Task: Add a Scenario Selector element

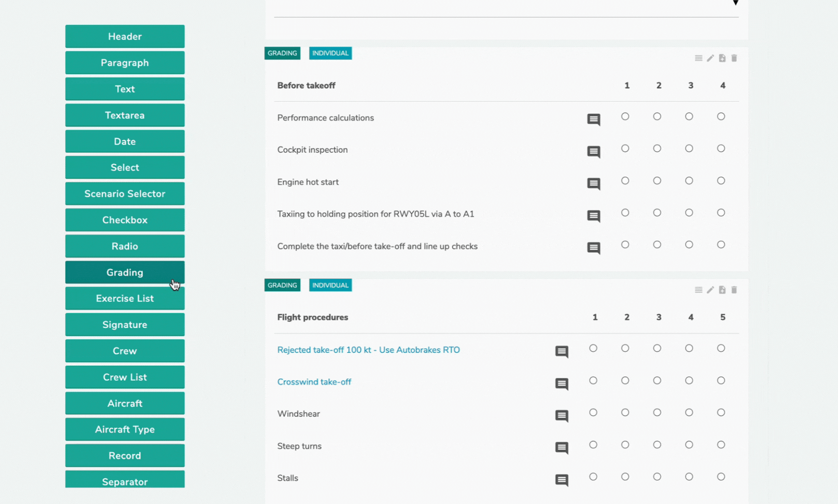Action: pyautogui.click(x=125, y=194)
